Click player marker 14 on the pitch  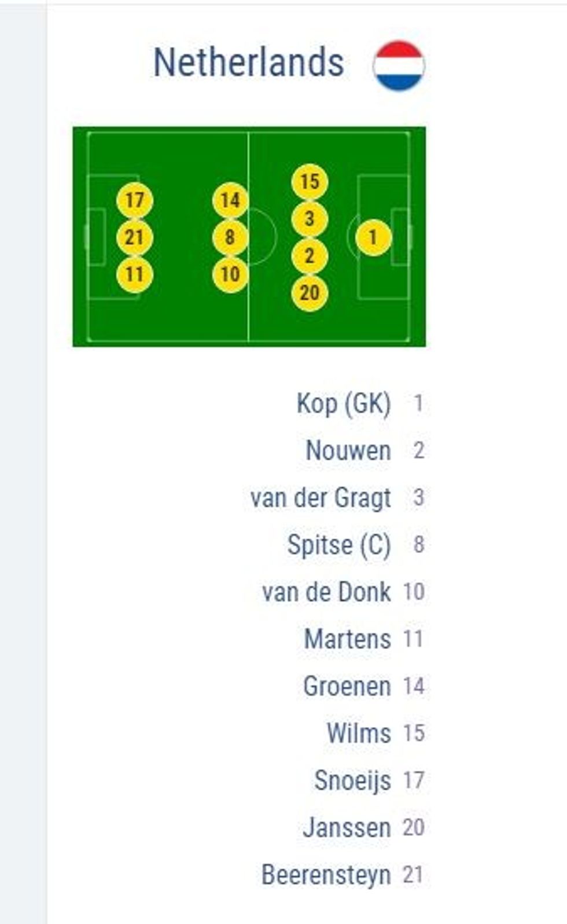(230, 200)
